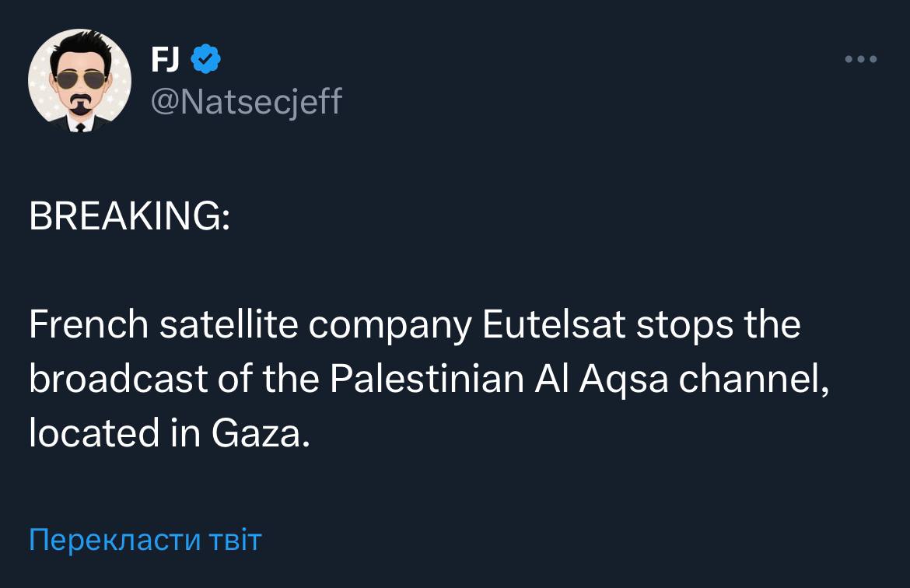Open the @Natsecjeff handle link
The width and height of the screenshot is (910, 588).
click(246, 100)
